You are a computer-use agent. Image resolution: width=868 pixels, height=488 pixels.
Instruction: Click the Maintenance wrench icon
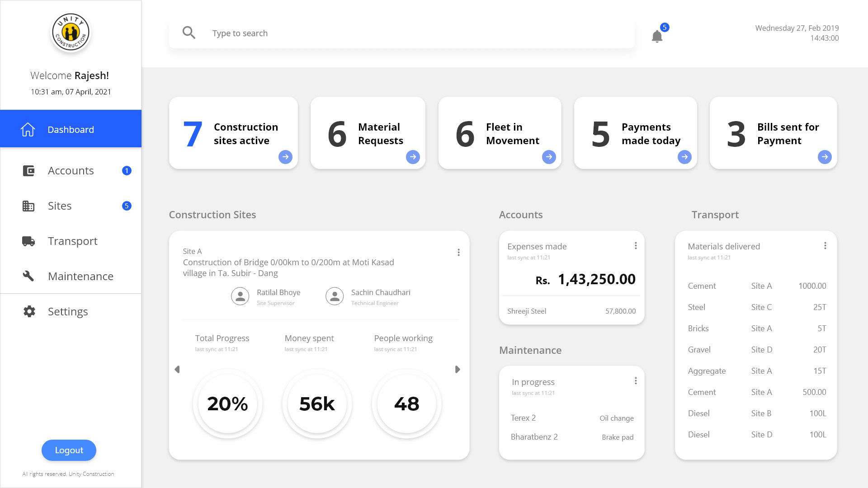[28, 276]
